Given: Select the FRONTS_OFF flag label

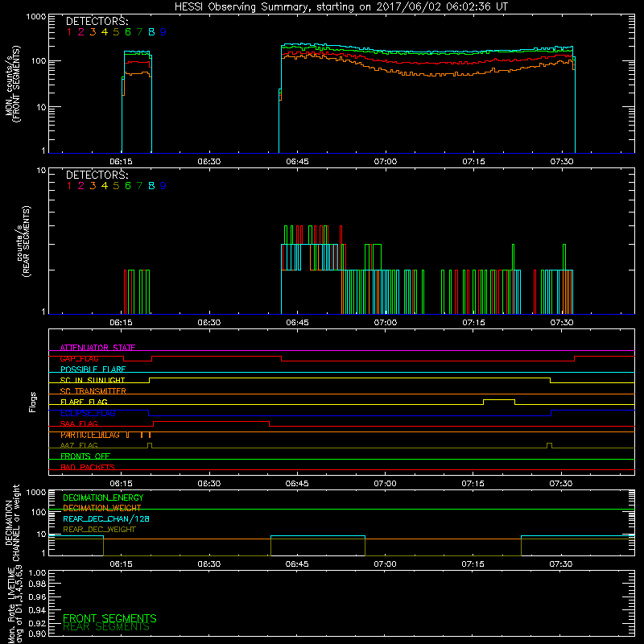Looking at the screenshot, I should 85,456.
